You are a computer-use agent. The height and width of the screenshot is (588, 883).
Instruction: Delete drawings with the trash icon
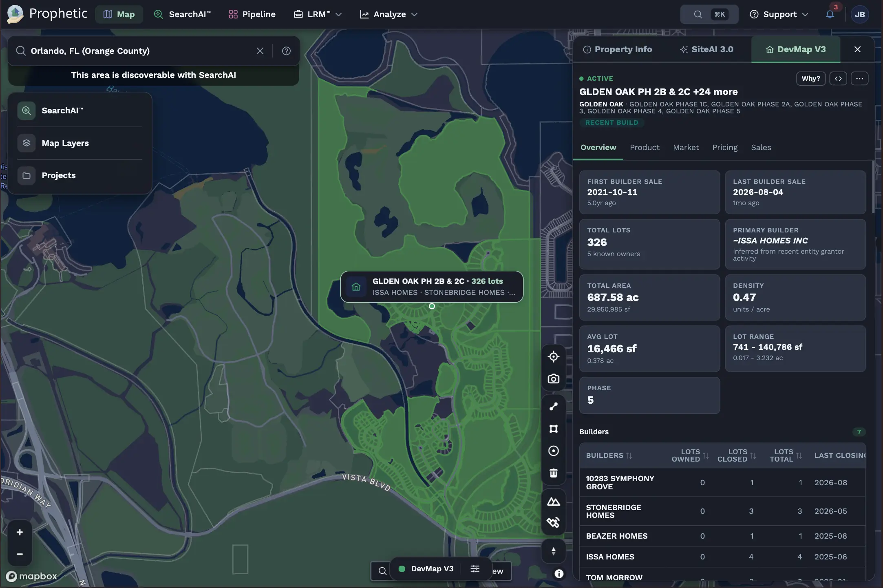pos(553,473)
